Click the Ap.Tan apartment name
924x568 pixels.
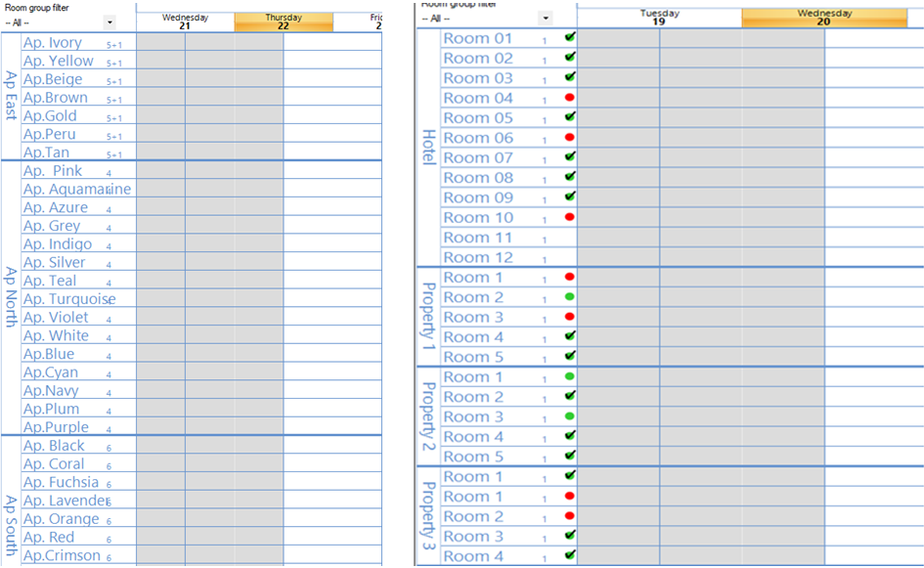click(47, 152)
